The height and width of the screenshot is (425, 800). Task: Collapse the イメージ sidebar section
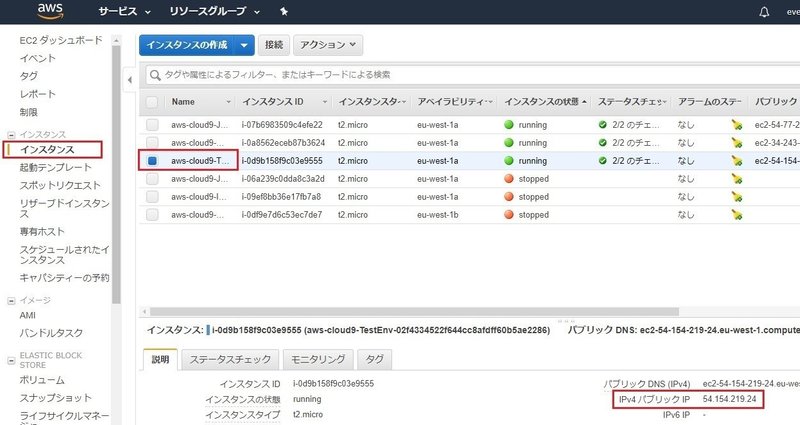(x=11, y=301)
